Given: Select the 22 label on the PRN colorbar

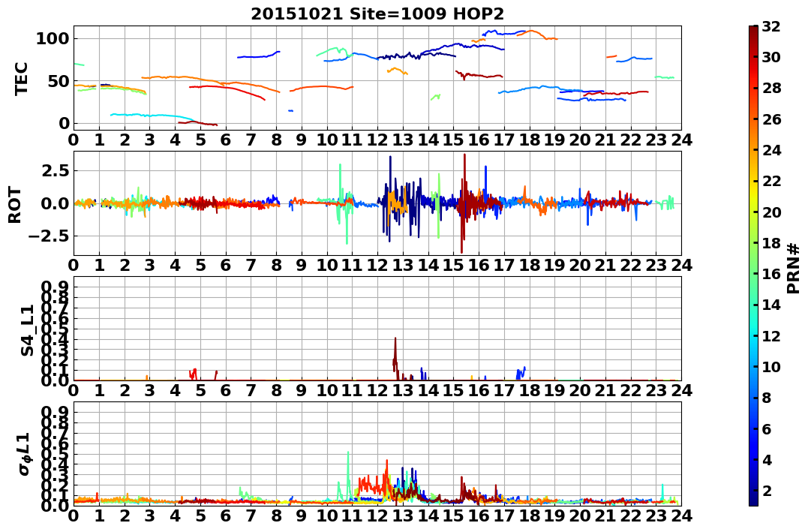Looking at the screenshot, I should pyautogui.click(x=771, y=181).
